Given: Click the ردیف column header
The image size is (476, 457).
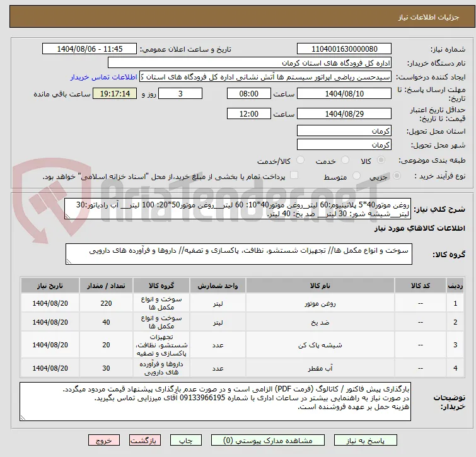Looking at the screenshot, I should (455, 286).
